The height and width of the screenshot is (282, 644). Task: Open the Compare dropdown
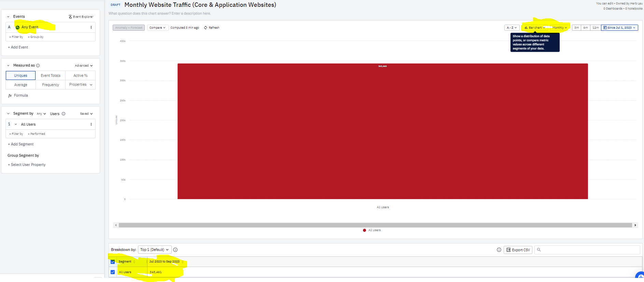pyautogui.click(x=158, y=28)
